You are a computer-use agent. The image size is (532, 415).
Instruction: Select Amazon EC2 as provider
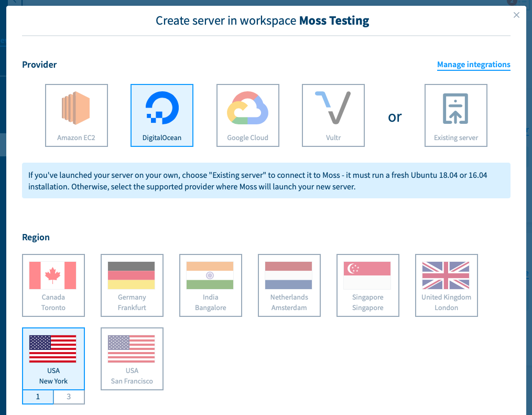coord(77,115)
